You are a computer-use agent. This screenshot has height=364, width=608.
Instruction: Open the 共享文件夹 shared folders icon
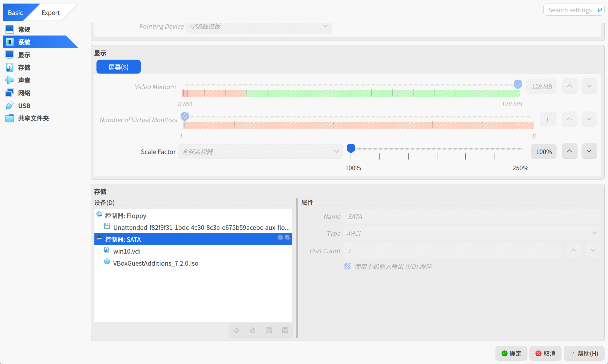[10, 118]
